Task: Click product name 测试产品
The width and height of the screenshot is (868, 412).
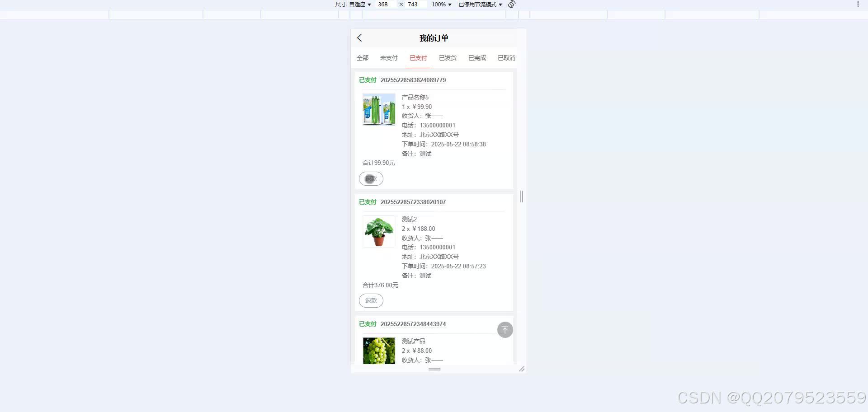Action: click(413, 341)
